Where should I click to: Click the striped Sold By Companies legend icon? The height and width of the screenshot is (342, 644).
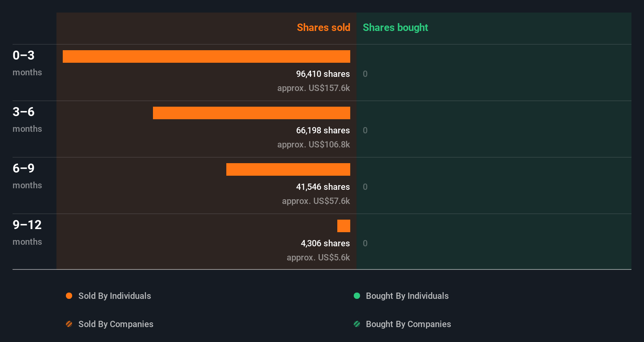69,324
